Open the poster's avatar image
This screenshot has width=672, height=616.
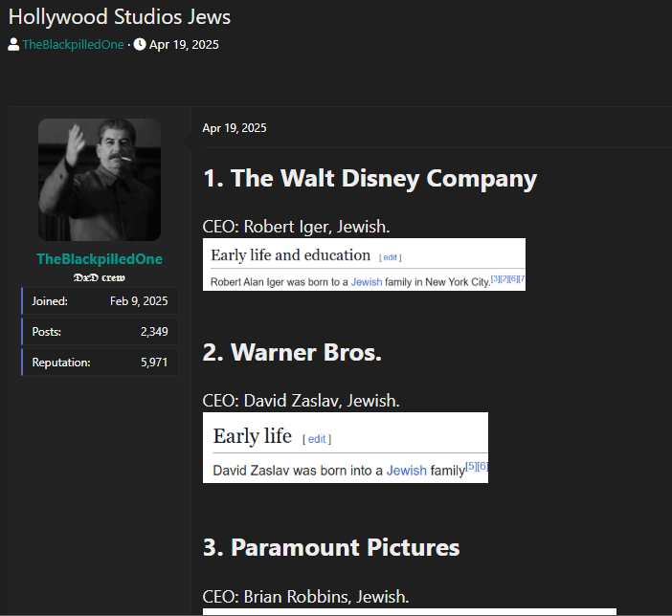pyautogui.click(x=100, y=180)
